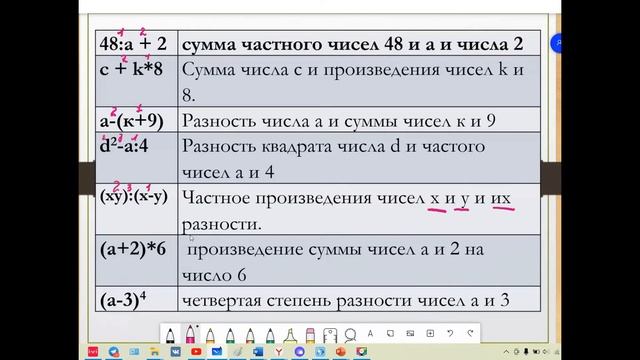Click the cell '48:a + 2'
The width and height of the screenshot is (640, 360).
click(x=137, y=43)
